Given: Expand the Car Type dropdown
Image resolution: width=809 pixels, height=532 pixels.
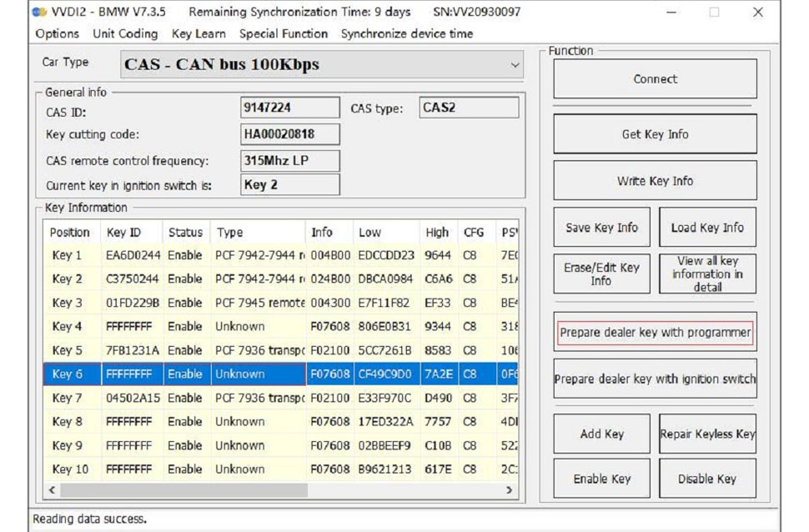Looking at the screenshot, I should click(515, 65).
